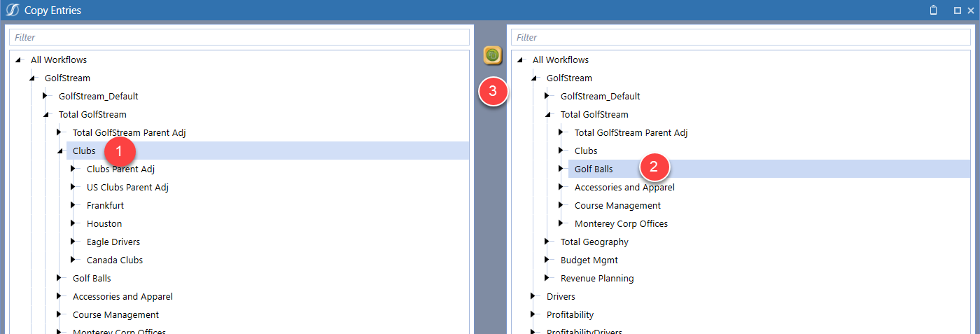Select All Workflows label in the right tree

561,60
